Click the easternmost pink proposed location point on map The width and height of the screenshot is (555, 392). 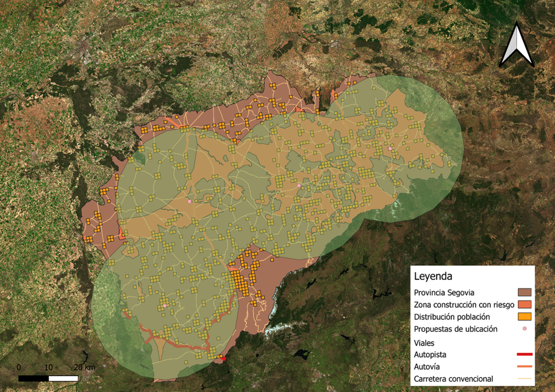coord(391,149)
